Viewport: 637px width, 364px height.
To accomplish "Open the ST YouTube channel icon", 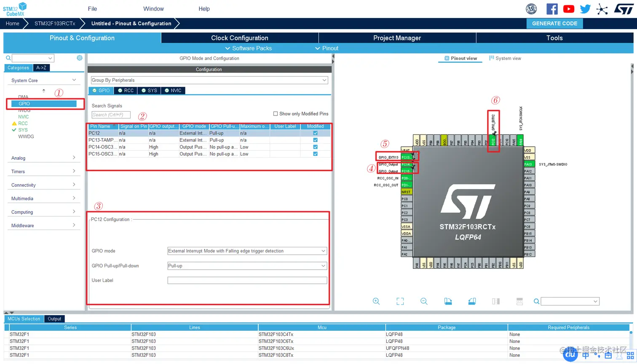I will click(569, 9).
